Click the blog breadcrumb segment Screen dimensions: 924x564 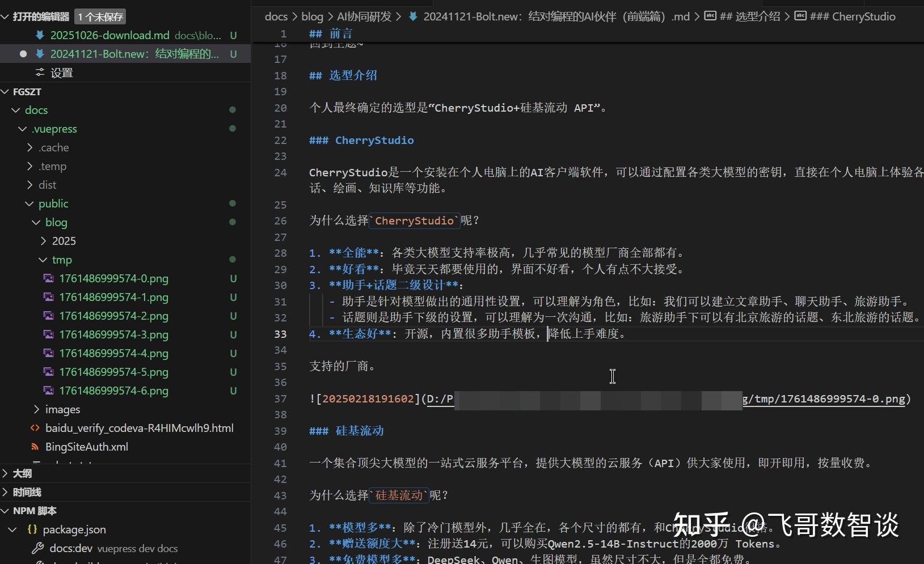tap(312, 16)
